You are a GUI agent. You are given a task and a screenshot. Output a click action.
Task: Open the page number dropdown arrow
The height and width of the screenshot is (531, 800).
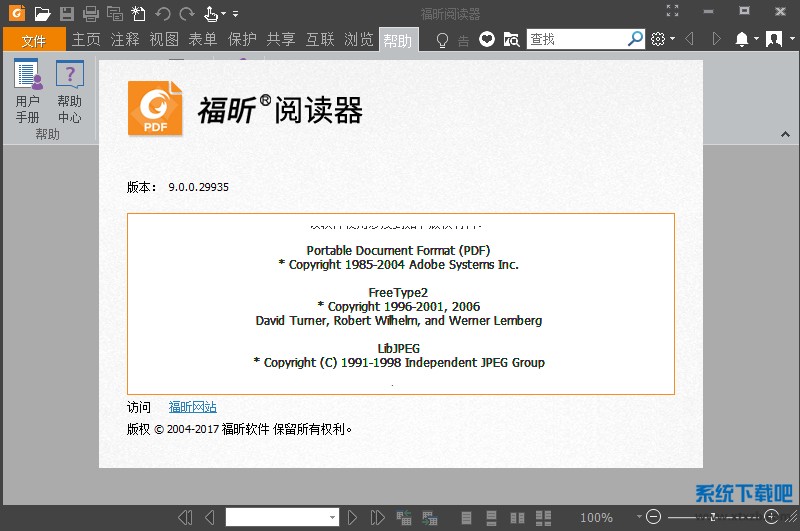click(x=333, y=517)
